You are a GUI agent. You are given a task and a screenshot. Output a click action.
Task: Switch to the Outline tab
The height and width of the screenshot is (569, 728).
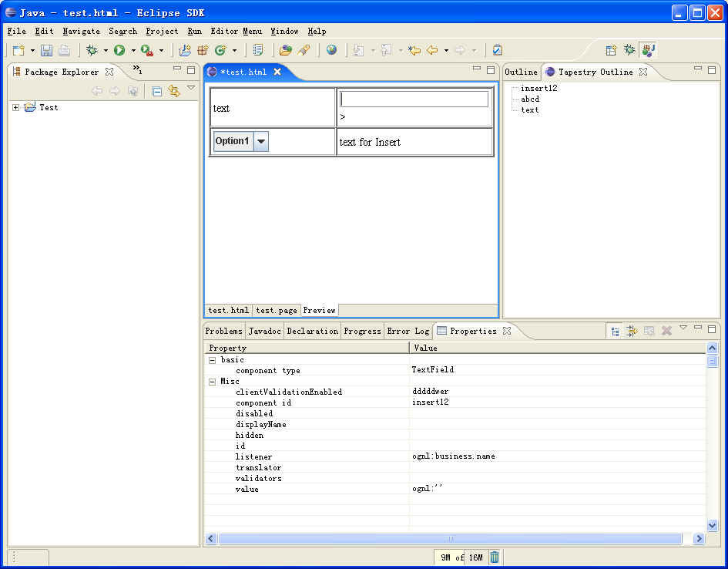click(x=521, y=72)
